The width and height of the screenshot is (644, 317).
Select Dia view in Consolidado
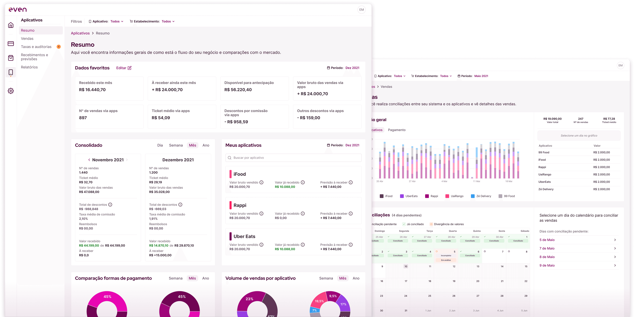coord(160,145)
